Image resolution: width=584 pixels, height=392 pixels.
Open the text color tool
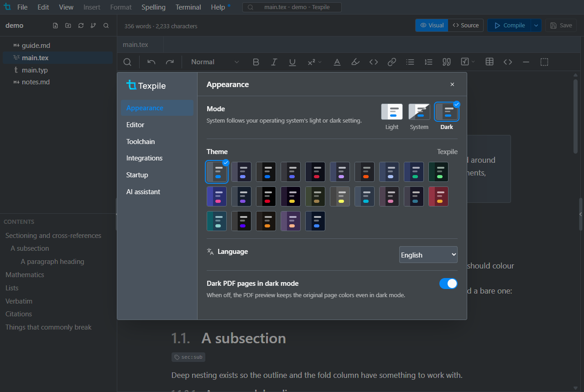[337, 62]
